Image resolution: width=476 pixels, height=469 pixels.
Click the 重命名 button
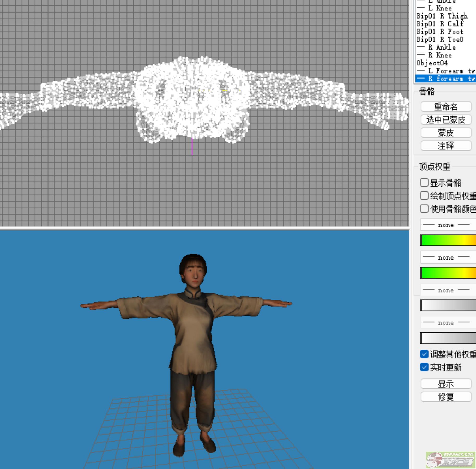446,107
